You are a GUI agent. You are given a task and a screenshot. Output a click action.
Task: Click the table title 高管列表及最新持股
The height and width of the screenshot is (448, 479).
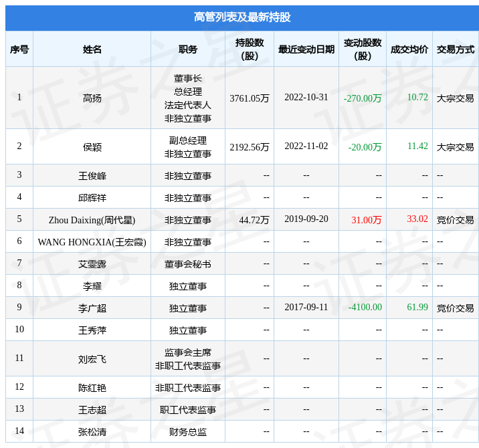[x=242, y=17]
